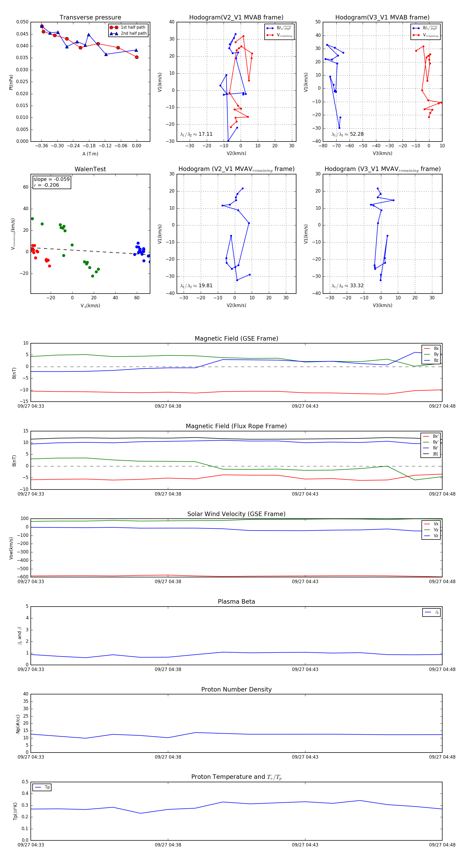Select the By legend entry in GSE plot
Image resolution: width=473 pixels, height=868 pixels.
[431, 354]
